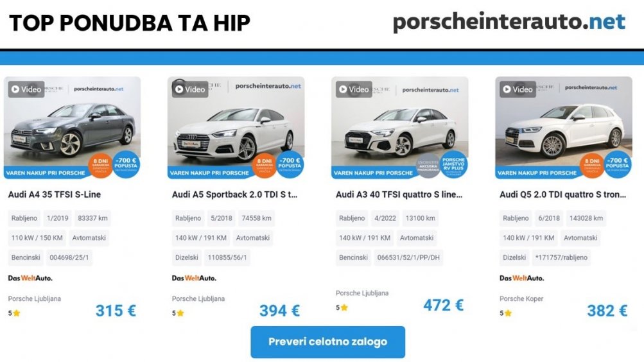Click the -700 € popusta badge on Audi Q5

[617, 165]
